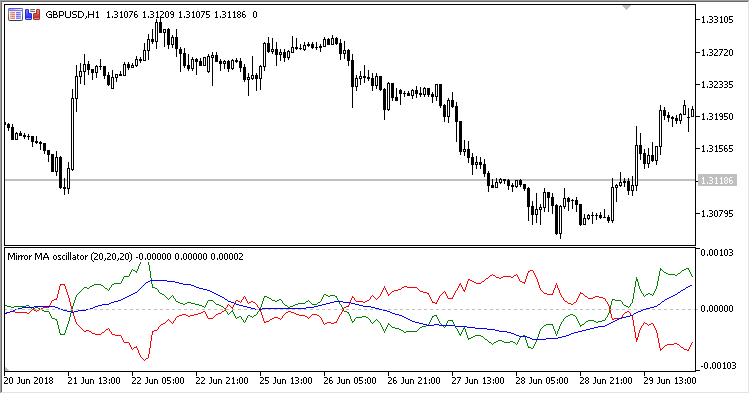Select the 27 Jun 13:00 time label
The width and height of the screenshot is (750, 394).
click(478, 381)
